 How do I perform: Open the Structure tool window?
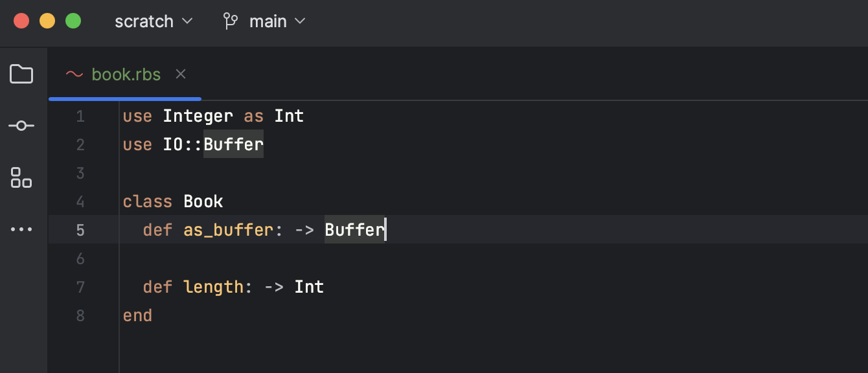[21, 177]
